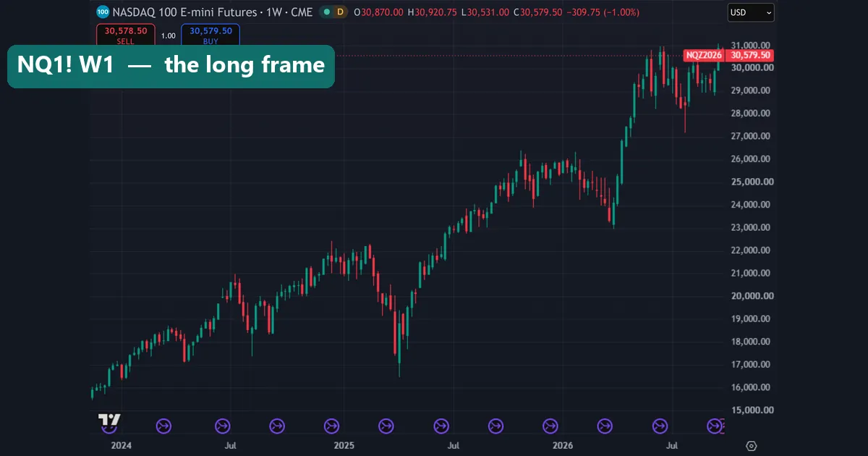Click the SELL 30,578.50 button
Screen dimensions: 868x456
[125, 35]
